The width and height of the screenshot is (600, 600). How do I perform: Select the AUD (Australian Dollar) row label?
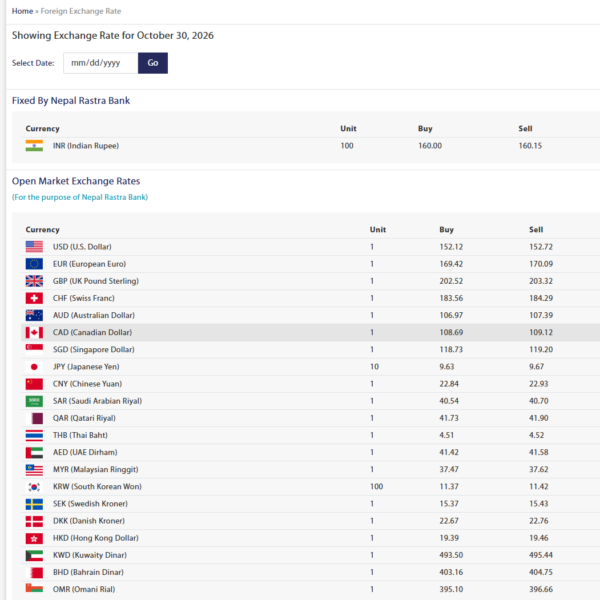(x=94, y=315)
